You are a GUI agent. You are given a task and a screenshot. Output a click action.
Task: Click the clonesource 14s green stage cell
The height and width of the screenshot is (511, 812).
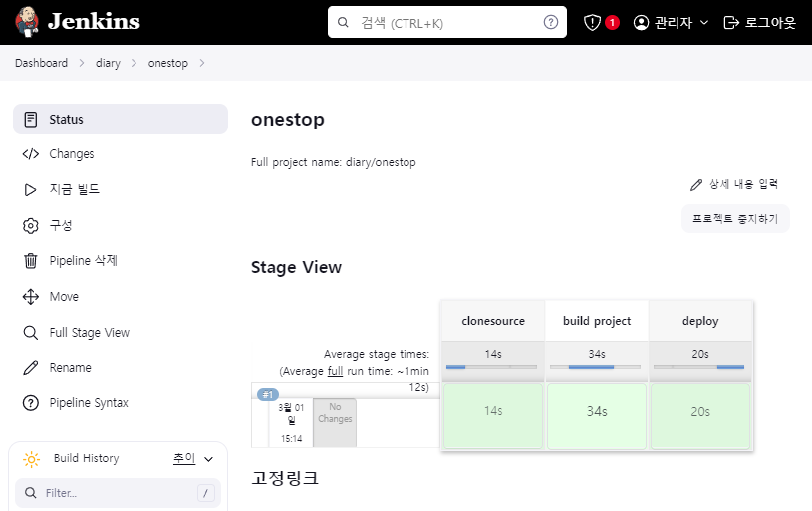point(493,416)
